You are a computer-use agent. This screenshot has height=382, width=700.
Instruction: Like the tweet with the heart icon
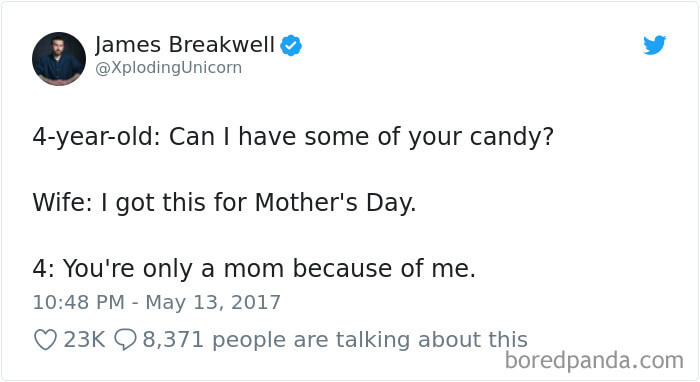pyautogui.click(x=45, y=340)
